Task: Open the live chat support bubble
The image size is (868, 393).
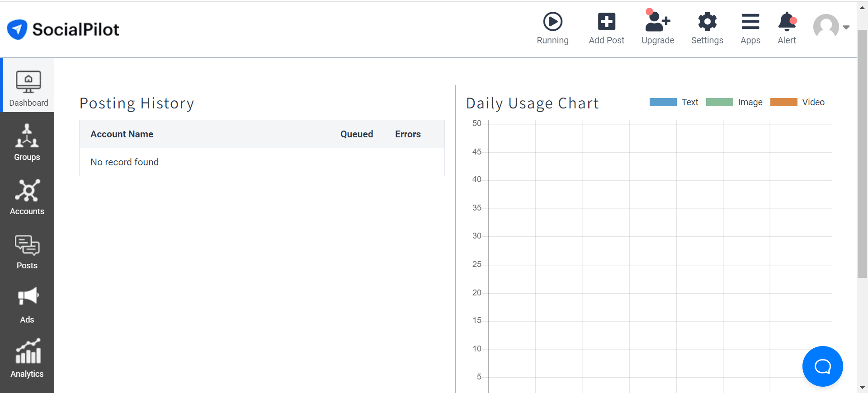Action: 822,366
